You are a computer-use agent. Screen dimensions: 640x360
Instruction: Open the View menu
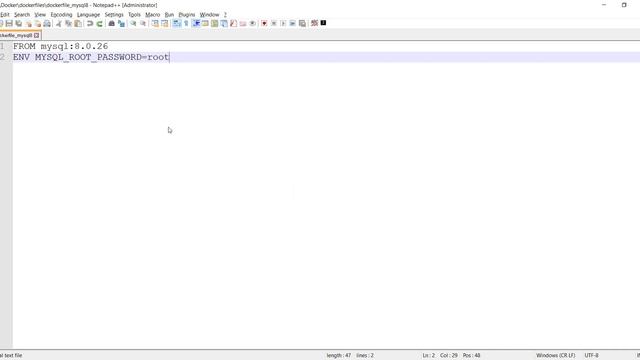coord(40,15)
